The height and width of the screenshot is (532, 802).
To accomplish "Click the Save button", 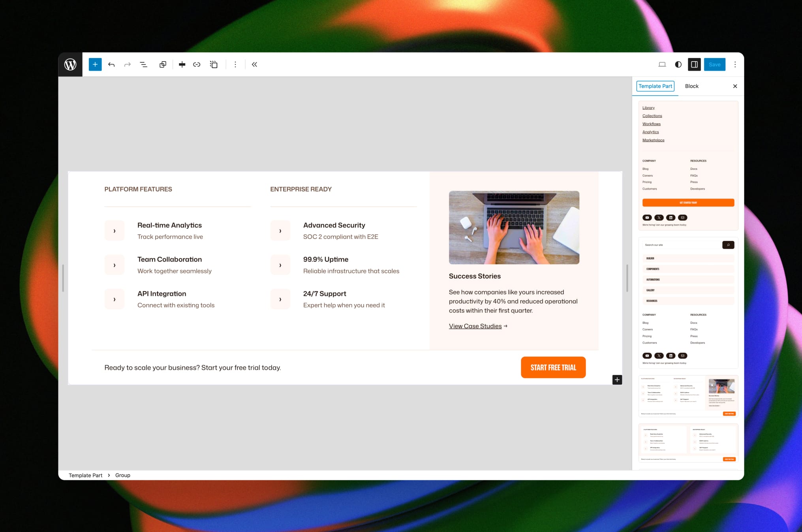I will (x=714, y=64).
